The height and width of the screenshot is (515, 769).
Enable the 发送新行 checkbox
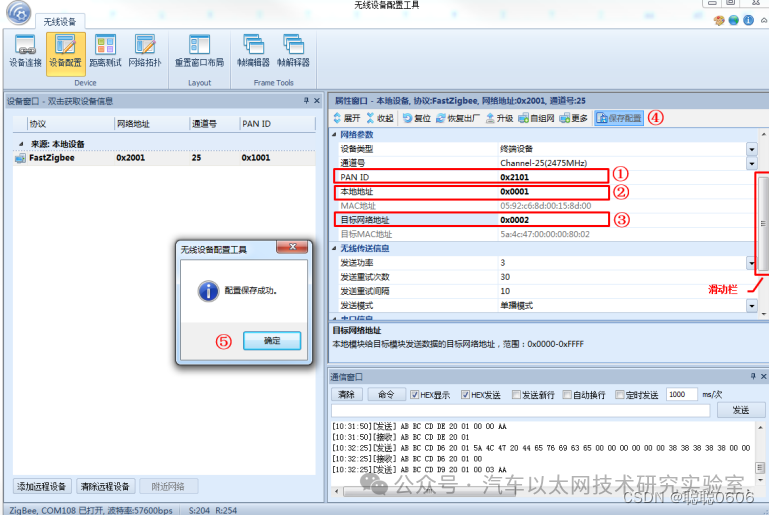pyautogui.click(x=516, y=394)
